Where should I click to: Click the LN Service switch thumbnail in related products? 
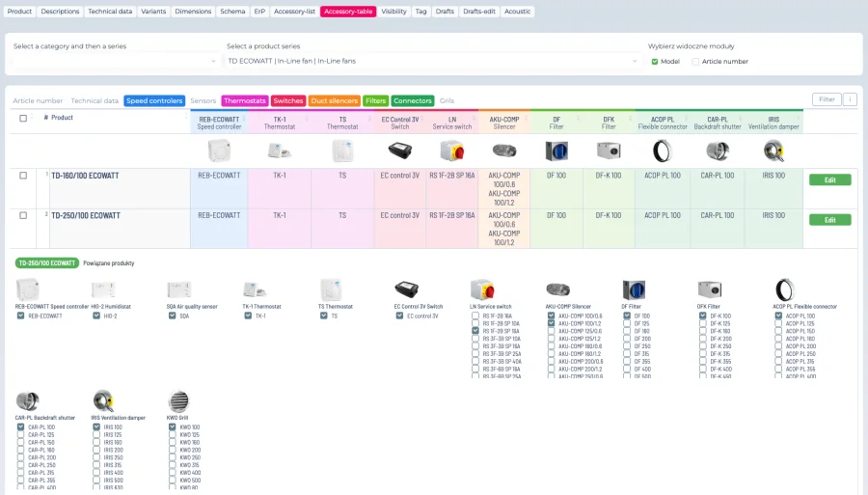pyautogui.click(x=481, y=289)
